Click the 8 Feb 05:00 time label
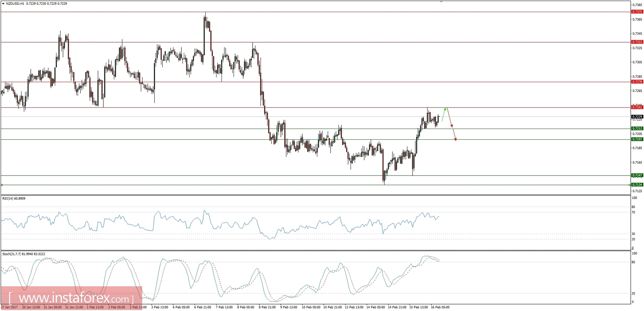 point(246,307)
